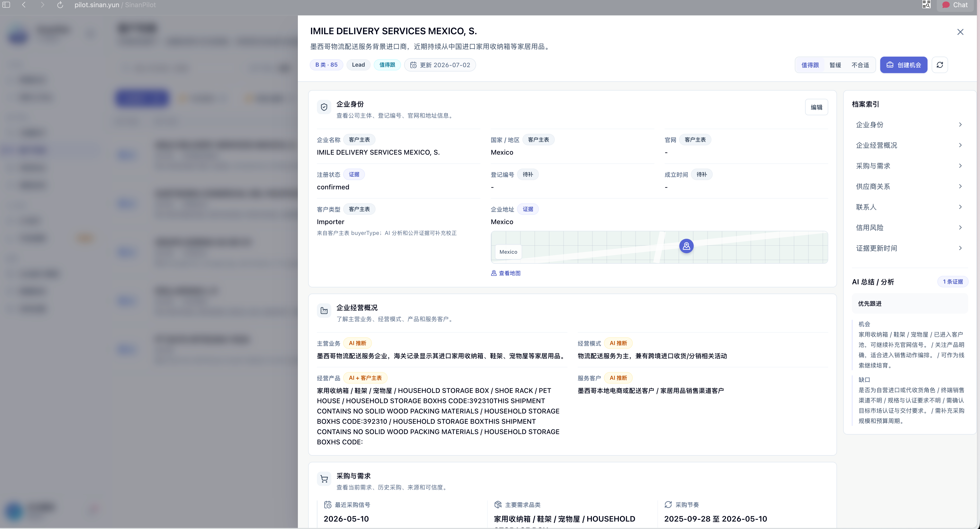Click the 待补 badge beside 成立时间

click(702, 174)
